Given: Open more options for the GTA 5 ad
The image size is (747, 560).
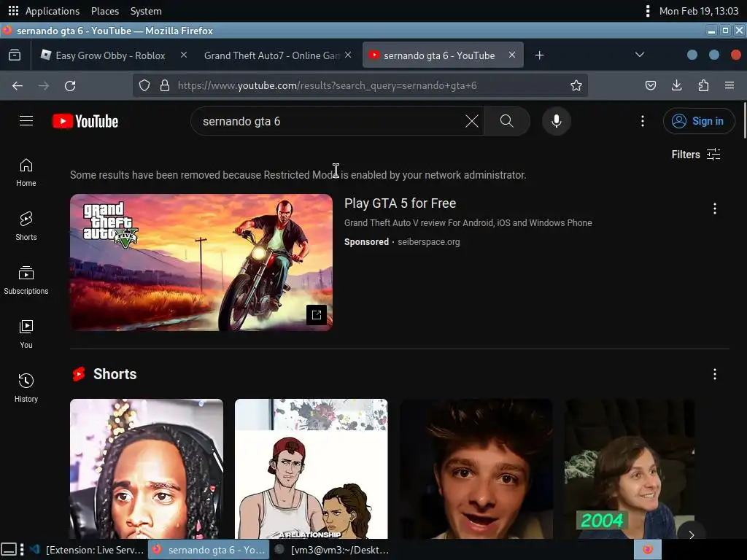Looking at the screenshot, I should [715, 209].
